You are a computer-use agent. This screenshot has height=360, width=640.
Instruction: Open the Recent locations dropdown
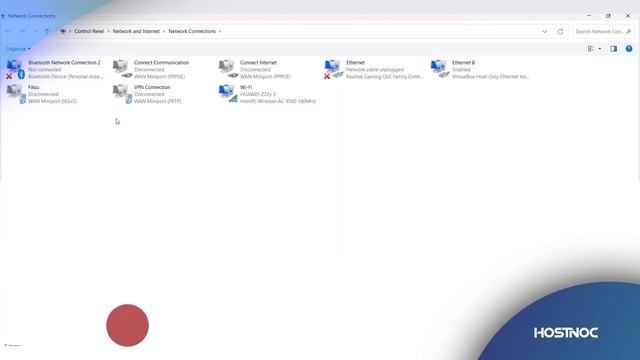pos(36,31)
